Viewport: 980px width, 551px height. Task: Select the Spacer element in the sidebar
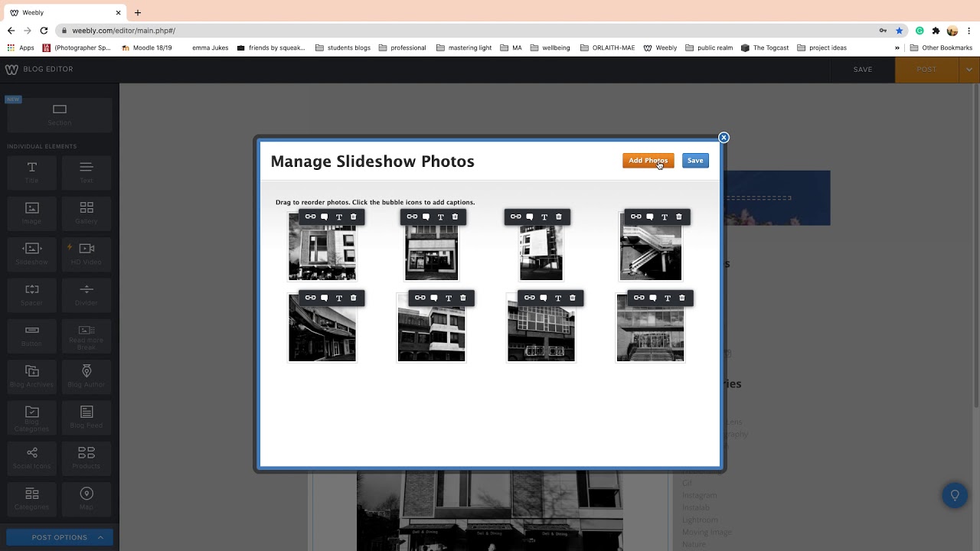[x=32, y=295]
